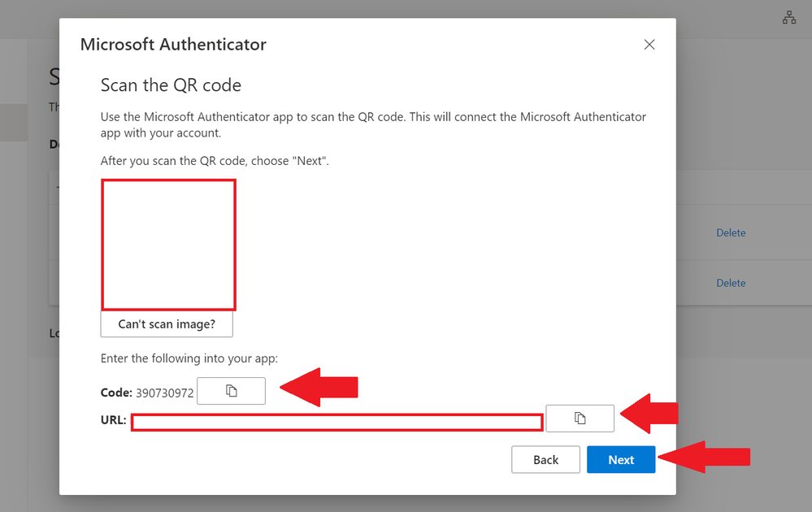Viewport: 812px width, 512px height.
Task: Click the "Code:" label
Action: 116,393
